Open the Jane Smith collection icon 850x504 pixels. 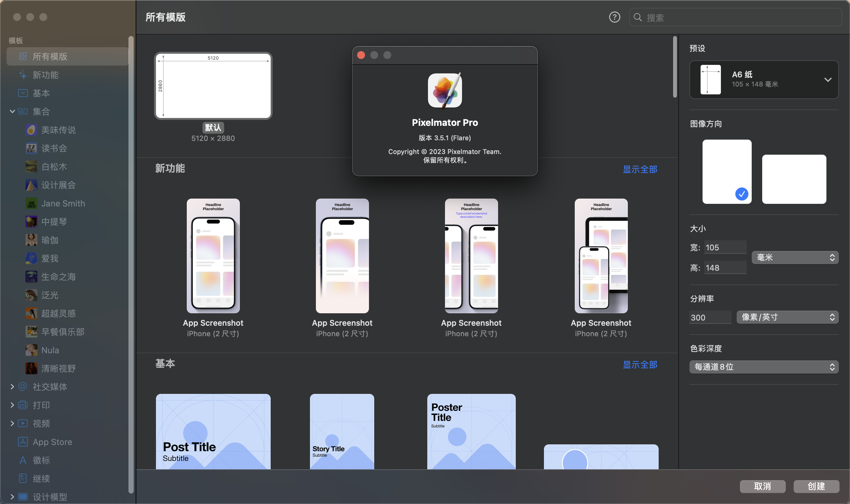[x=31, y=203]
